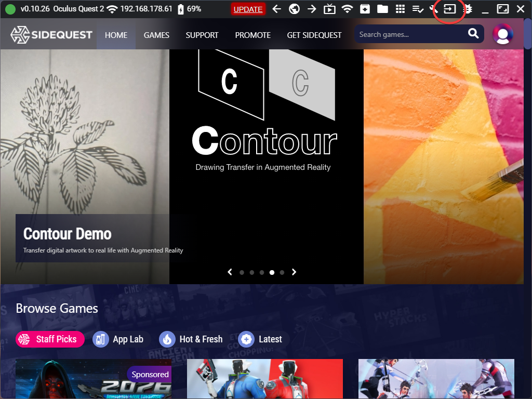Open the user profile avatar
The height and width of the screenshot is (399, 532).
(x=503, y=34)
